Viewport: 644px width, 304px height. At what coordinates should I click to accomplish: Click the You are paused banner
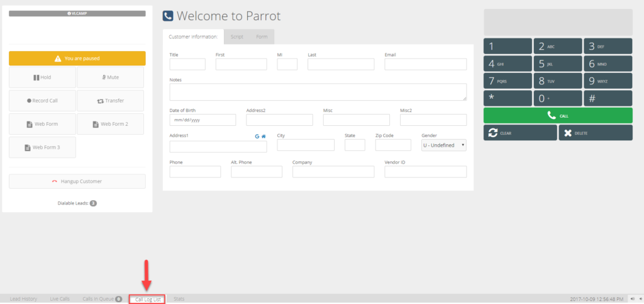coord(77,59)
